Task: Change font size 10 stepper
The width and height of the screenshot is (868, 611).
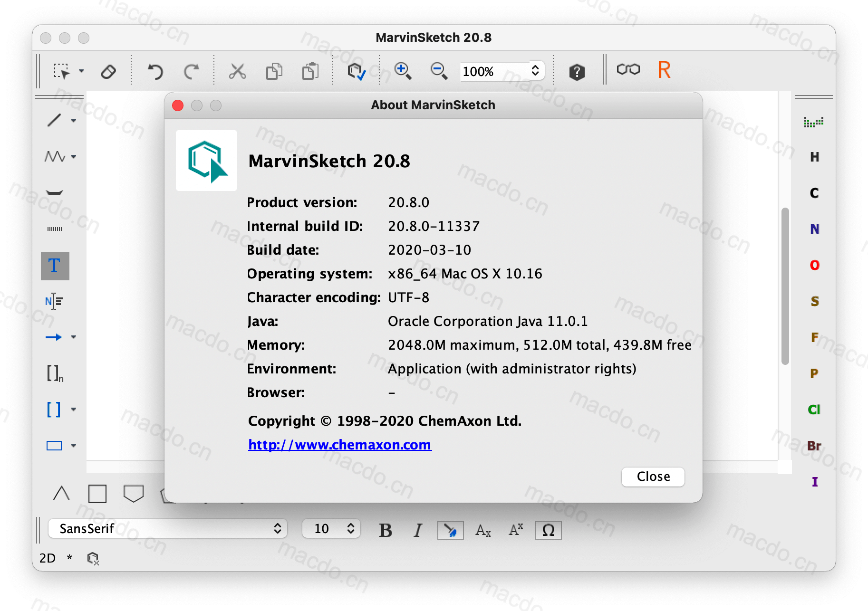Action: point(331,528)
